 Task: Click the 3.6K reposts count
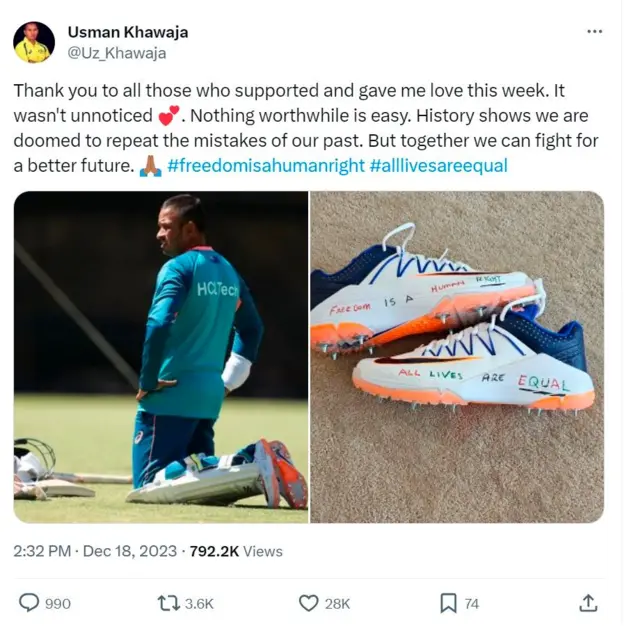[199, 604]
